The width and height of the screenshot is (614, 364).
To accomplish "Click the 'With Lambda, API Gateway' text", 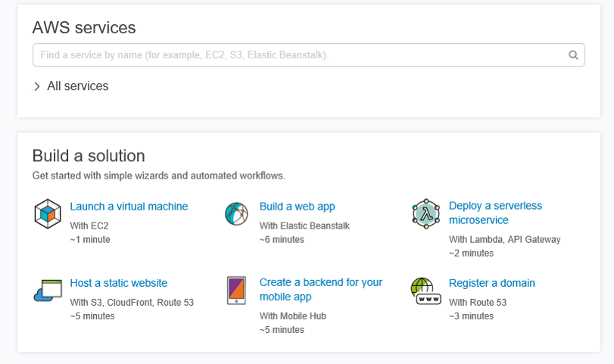I will tap(505, 240).
